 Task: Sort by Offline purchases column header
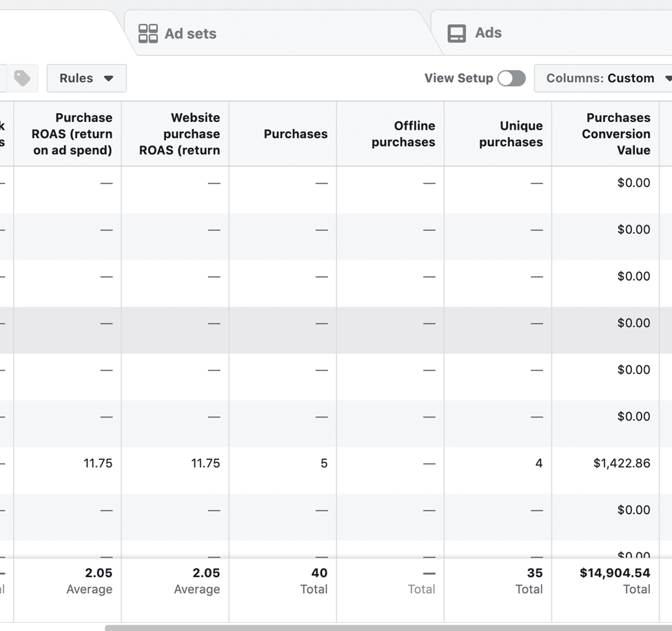pyautogui.click(x=390, y=134)
